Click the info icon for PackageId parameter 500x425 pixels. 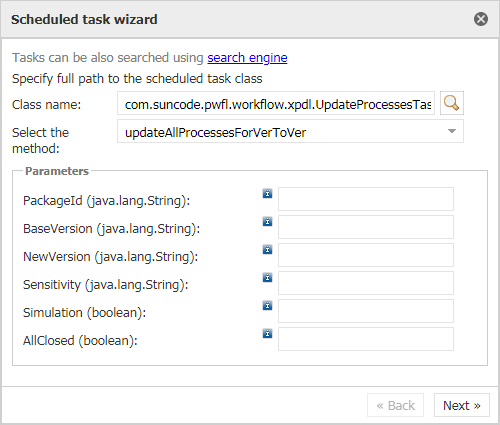(x=267, y=193)
